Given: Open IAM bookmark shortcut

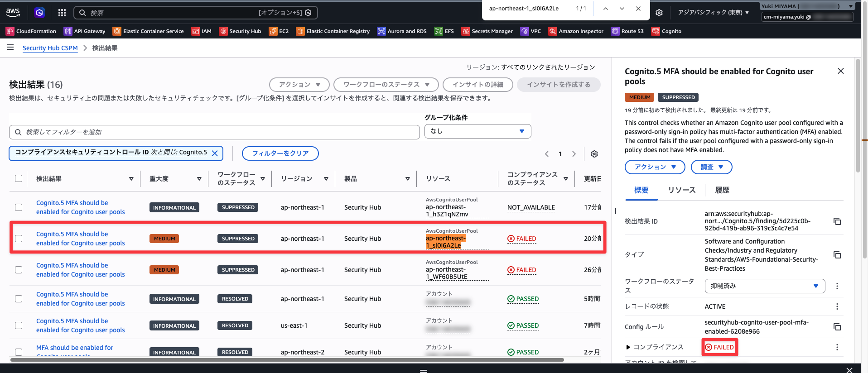Looking at the screenshot, I should 202,31.
